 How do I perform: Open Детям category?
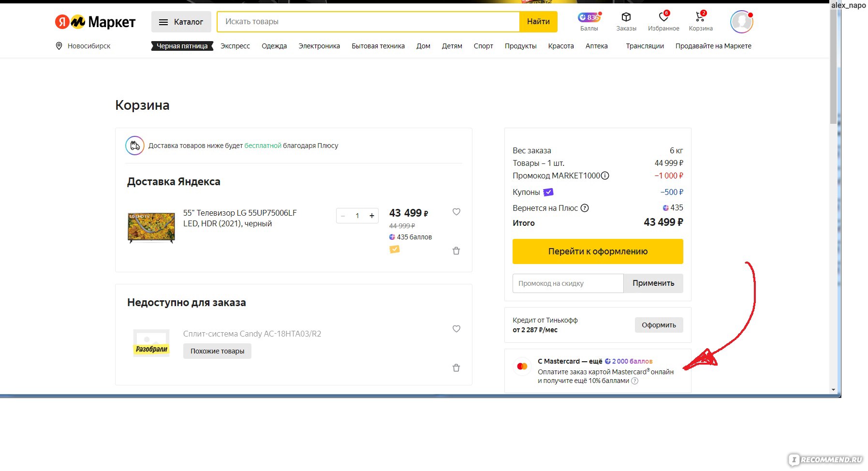pos(452,46)
